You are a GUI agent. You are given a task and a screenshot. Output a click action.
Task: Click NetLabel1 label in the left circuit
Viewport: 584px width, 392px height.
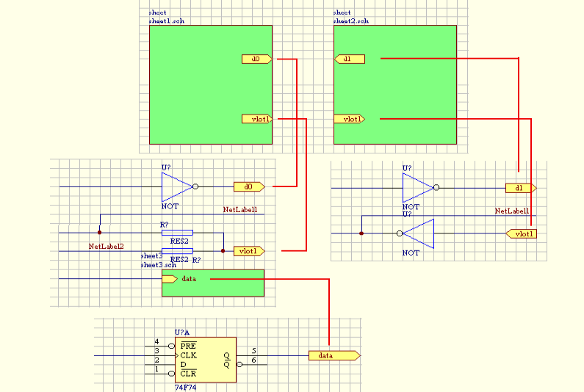click(x=240, y=210)
